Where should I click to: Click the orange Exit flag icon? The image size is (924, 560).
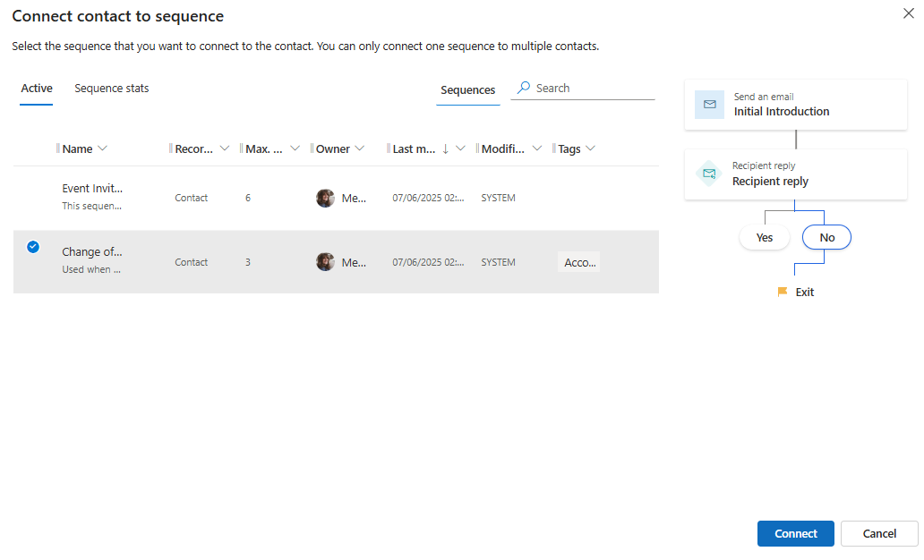pyautogui.click(x=783, y=292)
